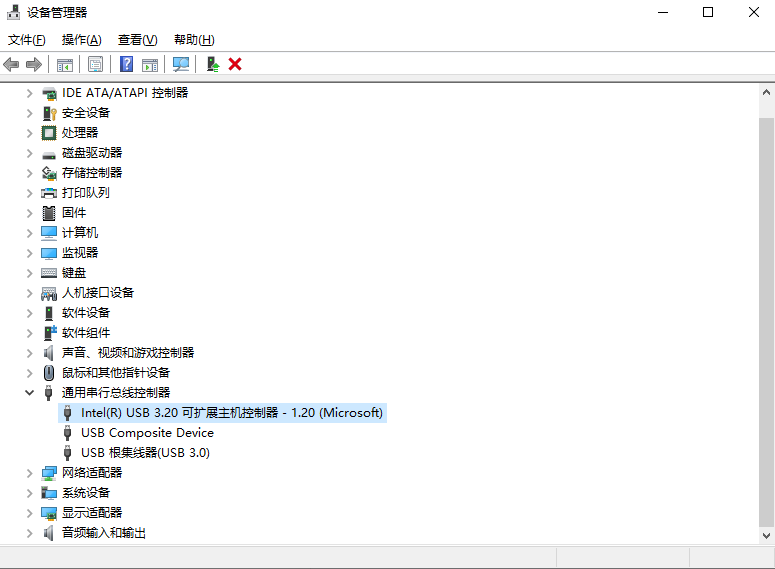Screen dimensions: 775x569
Task: Select USB 根集线器(USB 3.0) entry
Action: pyautogui.click(x=145, y=453)
